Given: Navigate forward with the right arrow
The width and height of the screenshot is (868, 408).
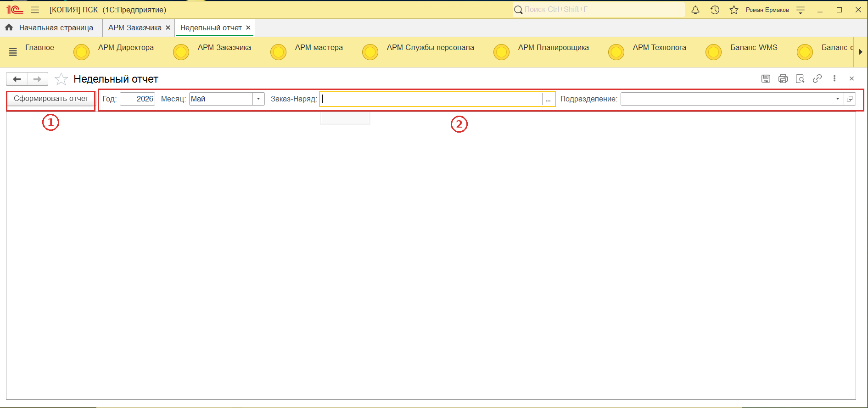Looking at the screenshot, I should click(38, 79).
